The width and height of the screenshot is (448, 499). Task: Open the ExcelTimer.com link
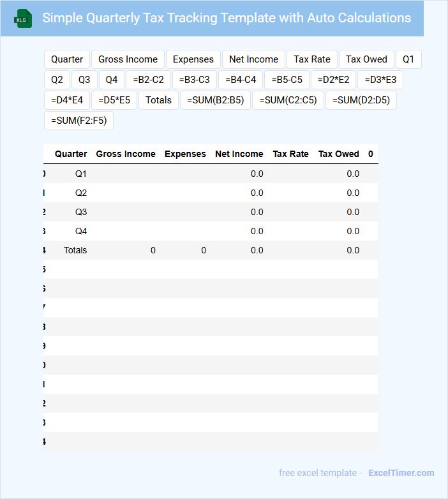tap(401, 473)
